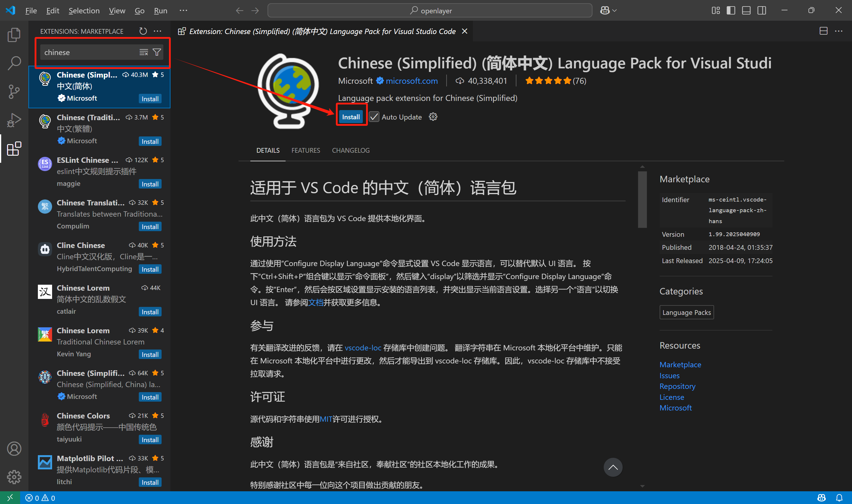Toggle the bottom panel layout button

coord(746,11)
